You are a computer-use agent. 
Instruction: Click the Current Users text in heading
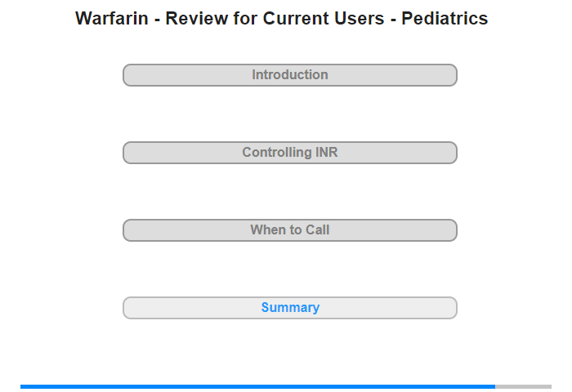pyautogui.click(x=324, y=19)
